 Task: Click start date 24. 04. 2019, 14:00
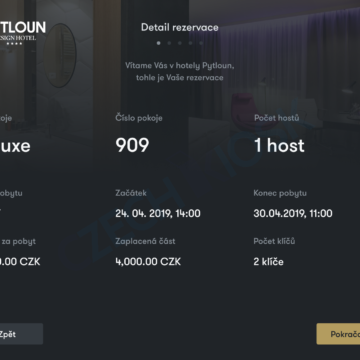[158, 213]
